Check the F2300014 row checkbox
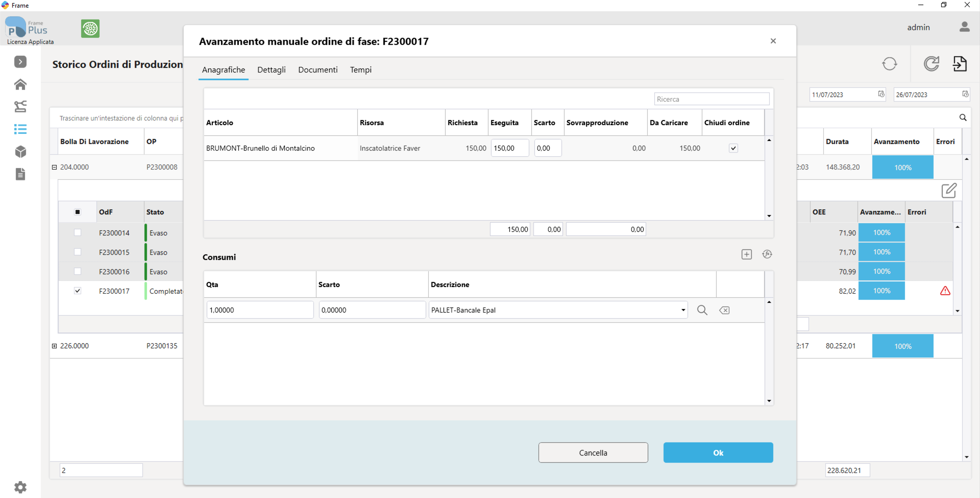This screenshot has height=498, width=980. coord(77,232)
